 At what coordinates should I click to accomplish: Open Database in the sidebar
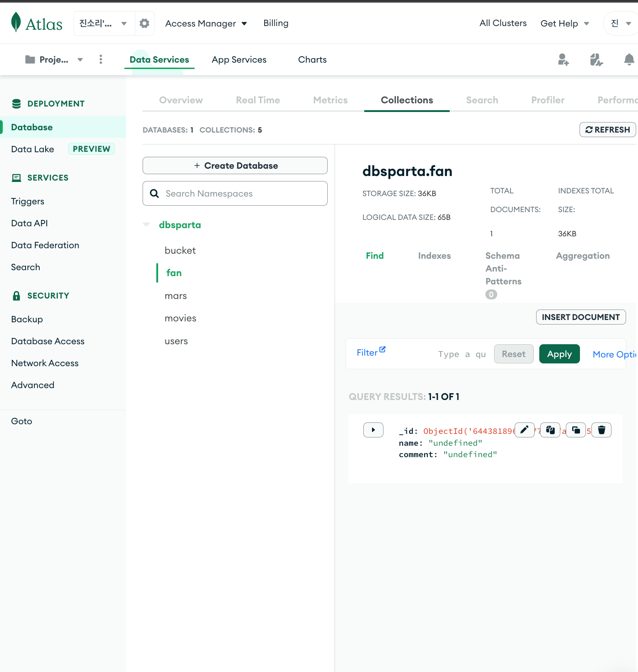[63, 127]
